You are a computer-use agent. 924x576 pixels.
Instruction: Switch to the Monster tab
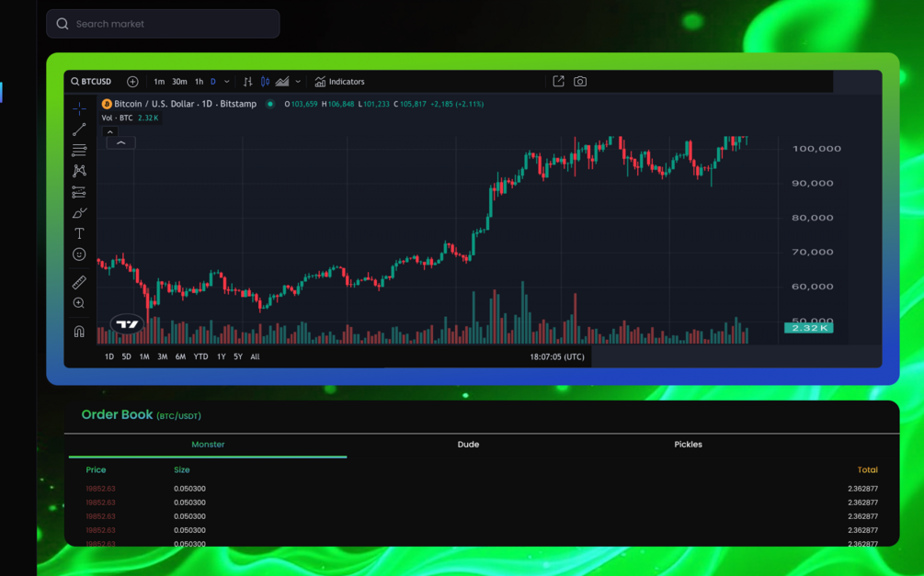click(208, 445)
